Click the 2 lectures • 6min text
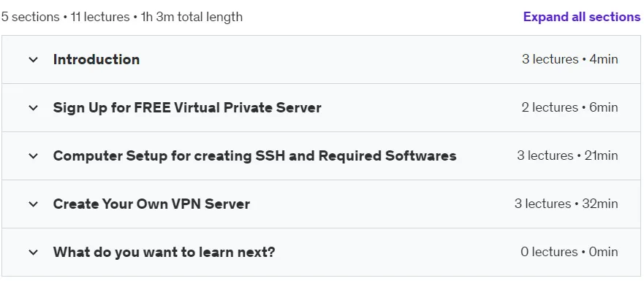 570,107
